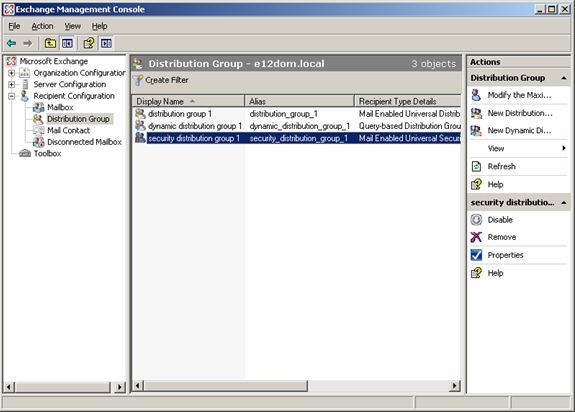Click the list pane scrollbar right arrow

coord(455,386)
